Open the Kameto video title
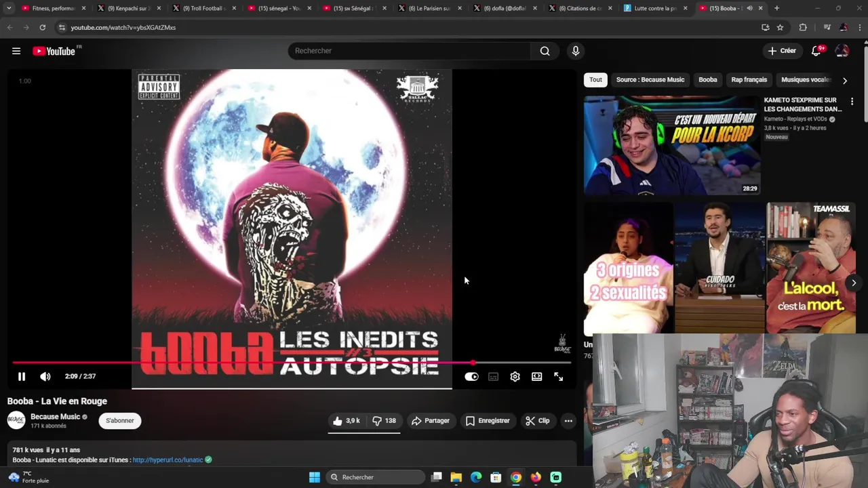Viewport: 868px width, 488px height. coord(803,104)
